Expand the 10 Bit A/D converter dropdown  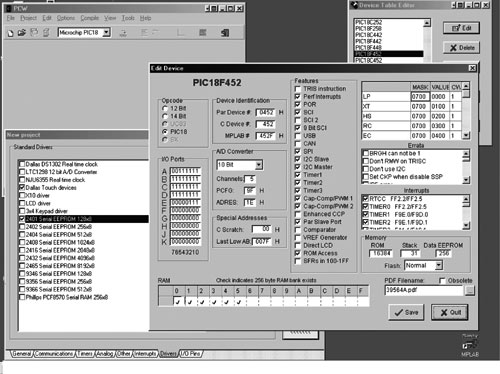(x=259, y=165)
